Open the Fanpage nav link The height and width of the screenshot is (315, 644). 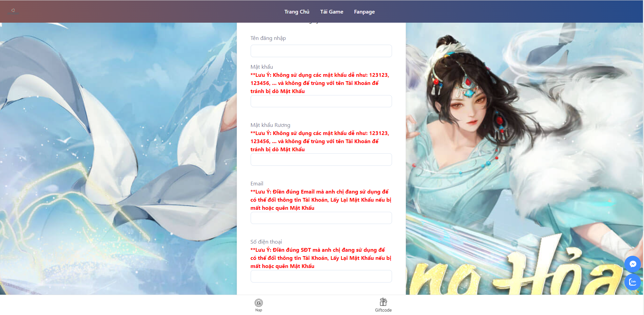tap(364, 12)
